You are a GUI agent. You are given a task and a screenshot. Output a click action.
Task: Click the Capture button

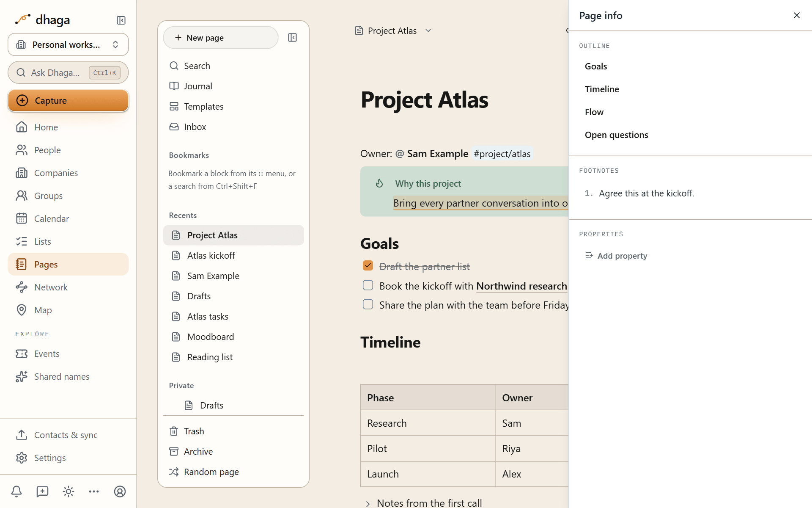pos(68,101)
